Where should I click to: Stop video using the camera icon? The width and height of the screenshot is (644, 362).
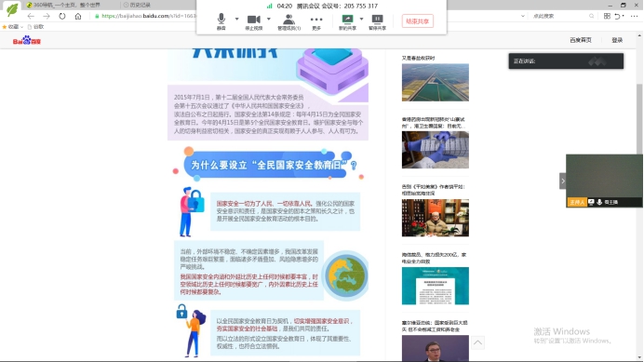click(x=254, y=21)
